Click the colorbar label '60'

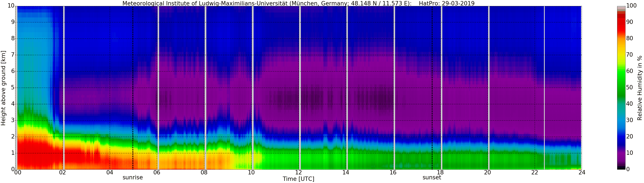point(630,71)
